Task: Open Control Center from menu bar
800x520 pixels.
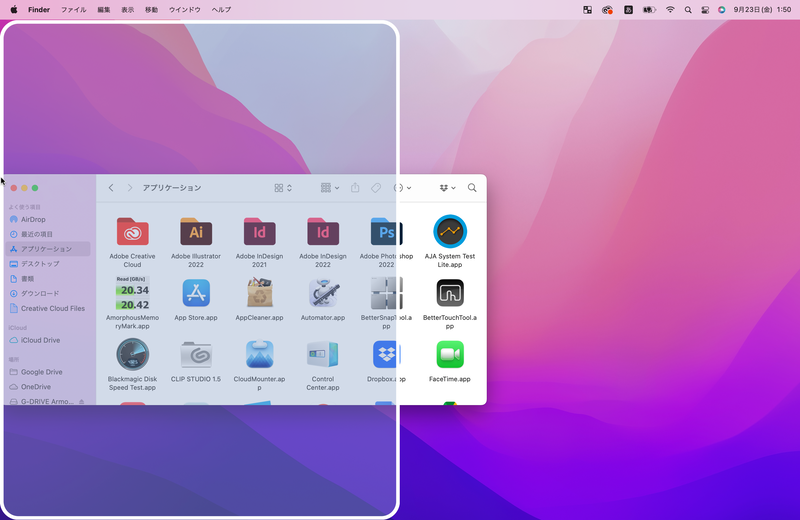Action: (705, 9)
